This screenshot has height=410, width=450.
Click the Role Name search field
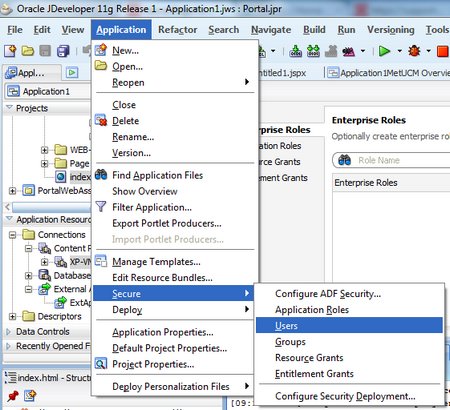tap(391, 160)
